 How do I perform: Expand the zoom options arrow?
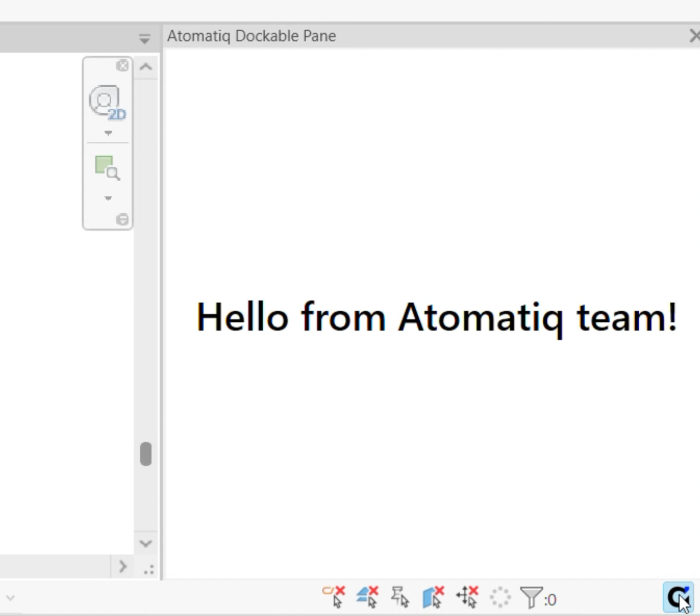click(108, 198)
